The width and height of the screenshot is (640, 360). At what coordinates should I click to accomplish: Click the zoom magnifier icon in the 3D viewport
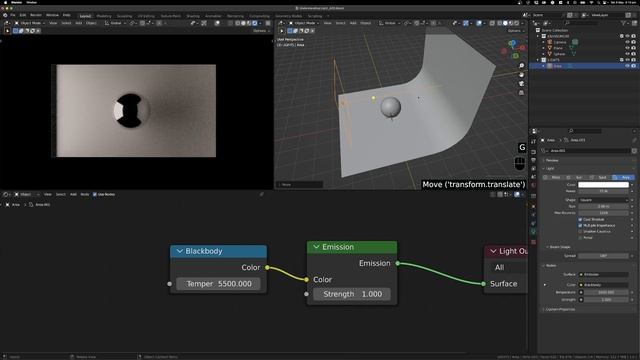point(521,66)
